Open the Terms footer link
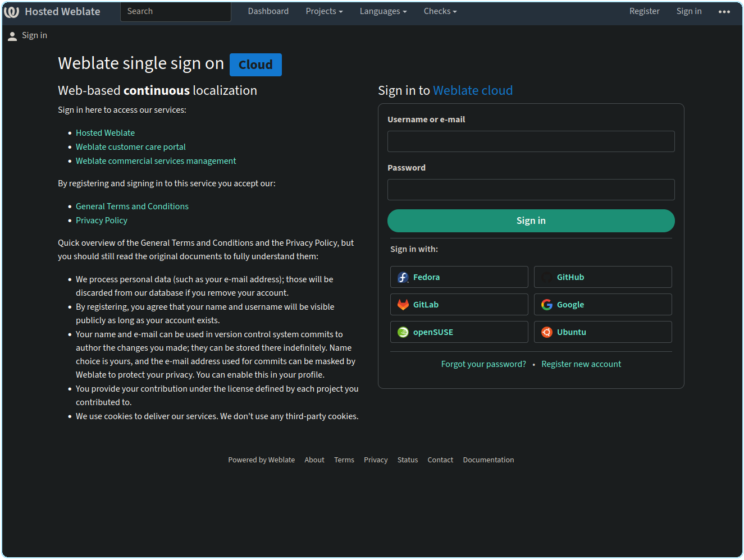Viewport: 744px width, 560px height. [x=344, y=460]
